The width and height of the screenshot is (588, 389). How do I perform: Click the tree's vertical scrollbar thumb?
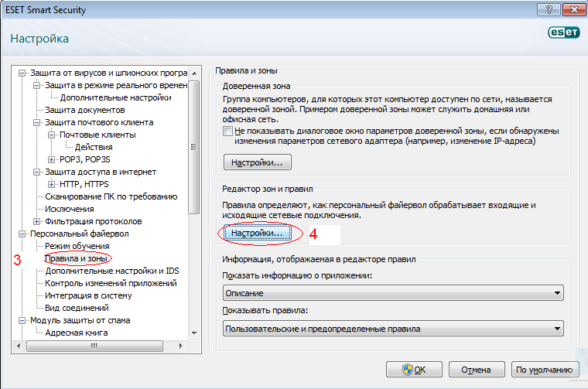[194, 147]
